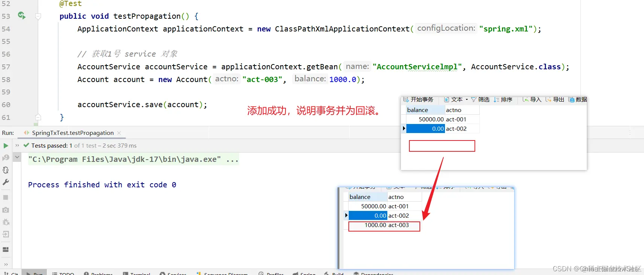
Task: Collapse the method end fold marker at line 61
Action: point(38,117)
